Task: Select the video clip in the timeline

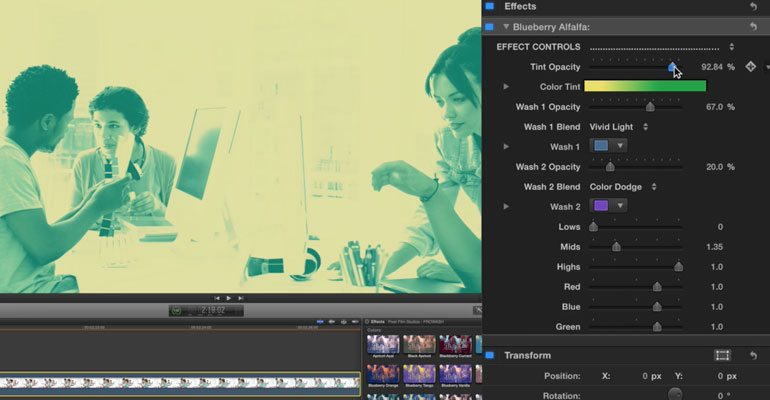Action: pos(180,383)
